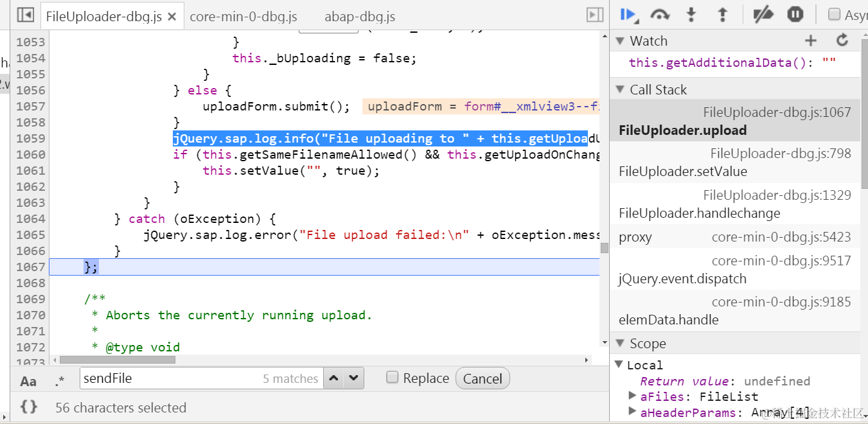Expand the aHeaderParams variable
The height and width of the screenshot is (424, 868).
coord(633,412)
